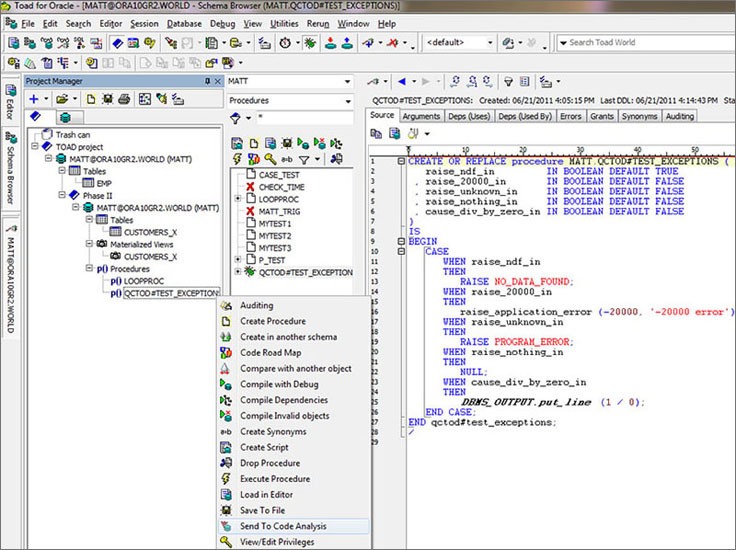Click the new blank item icon in Project Manager
The image size is (736, 550).
(91, 99)
